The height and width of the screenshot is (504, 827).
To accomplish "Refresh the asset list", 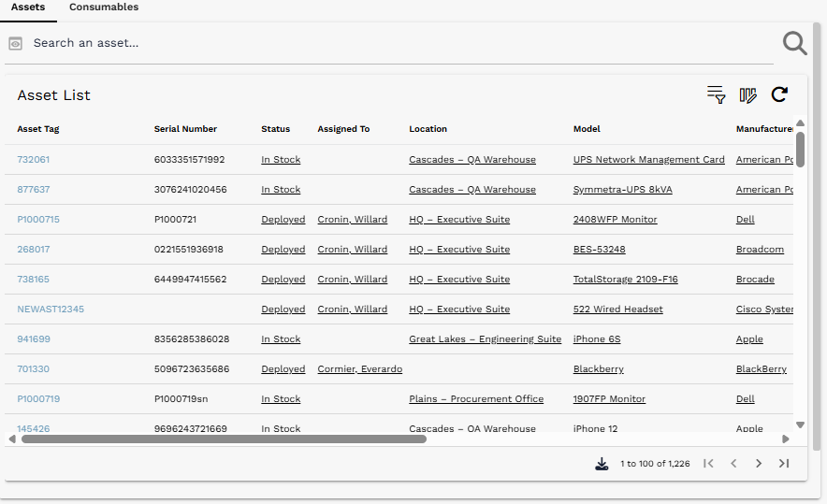I will click(779, 94).
